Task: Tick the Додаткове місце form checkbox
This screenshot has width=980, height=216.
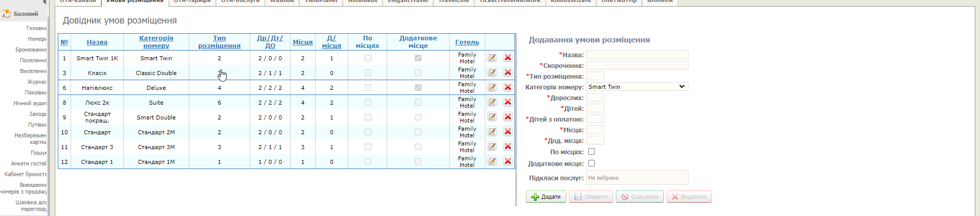Action: pyautogui.click(x=591, y=163)
